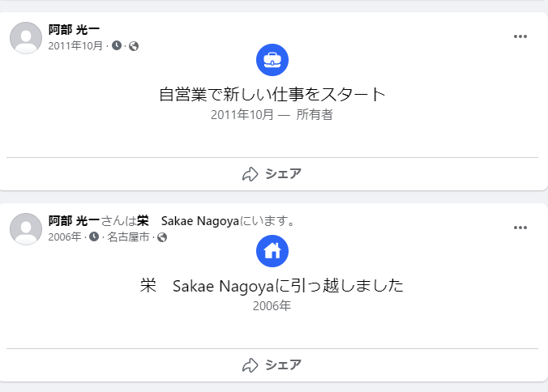The image size is (548, 392).
Task: Click share arrow icon on first post
Action: [250, 174]
